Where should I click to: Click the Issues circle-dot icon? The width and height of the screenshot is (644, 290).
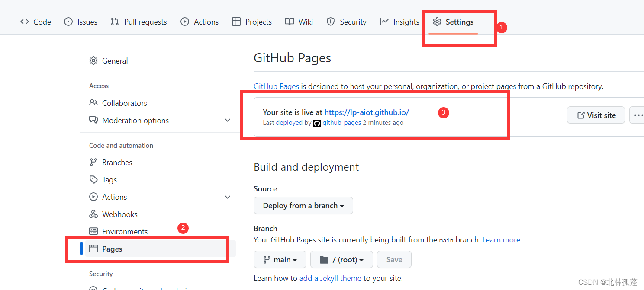(68, 22)
